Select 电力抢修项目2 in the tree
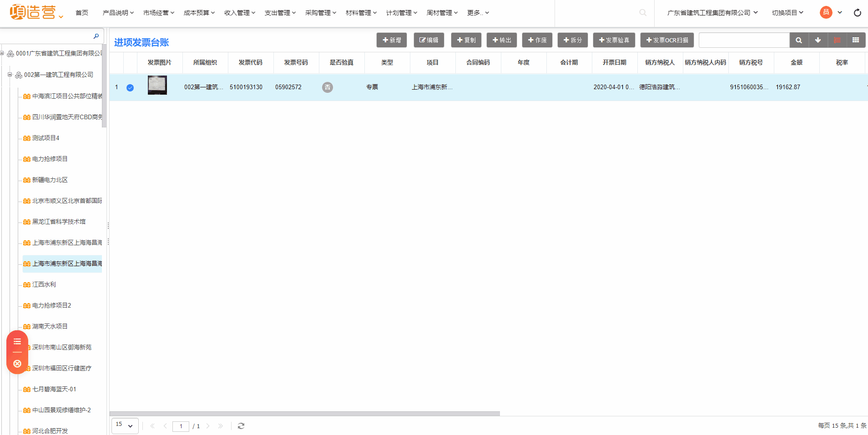The image size is (868, 435). click(x=51, y=305)
